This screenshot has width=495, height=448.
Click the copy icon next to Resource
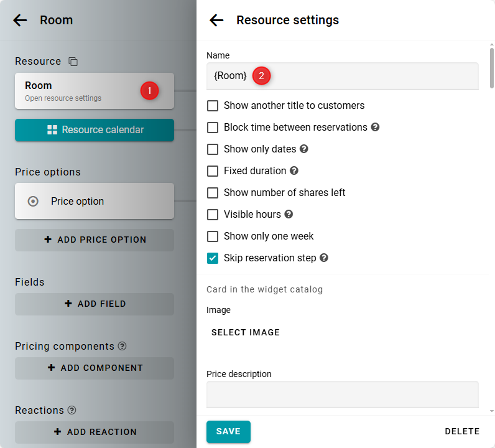pyautogui.click(x=73, y=62)
